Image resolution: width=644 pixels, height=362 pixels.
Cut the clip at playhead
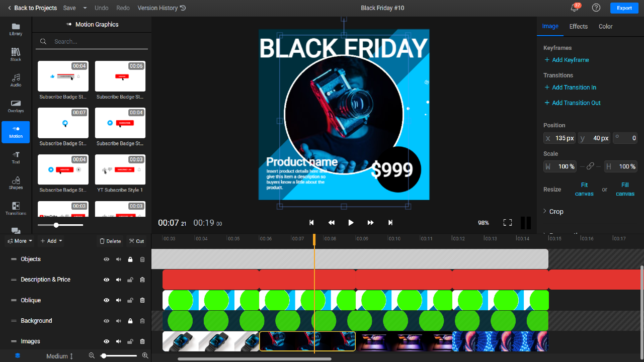pyautogui.click(x=136, y=241)
